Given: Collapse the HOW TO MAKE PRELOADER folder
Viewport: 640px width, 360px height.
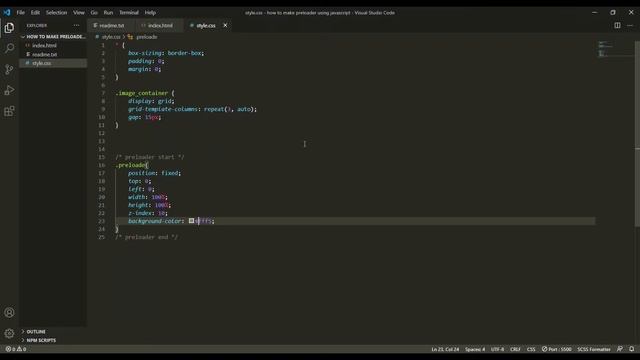Looking at the screenshot, I should point(53,37).
